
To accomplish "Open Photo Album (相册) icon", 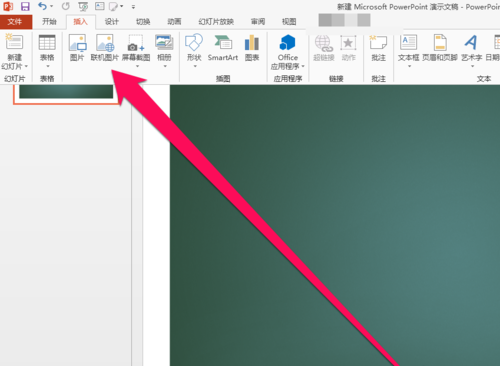I will 164,43.
